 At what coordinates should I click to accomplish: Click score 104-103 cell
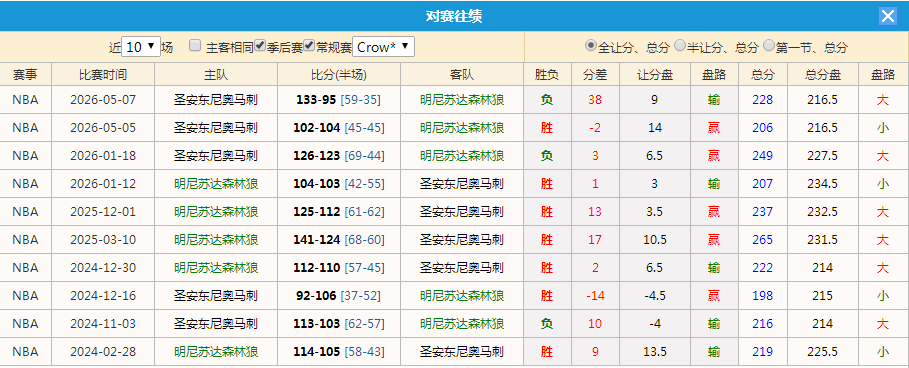click(318, 184)
